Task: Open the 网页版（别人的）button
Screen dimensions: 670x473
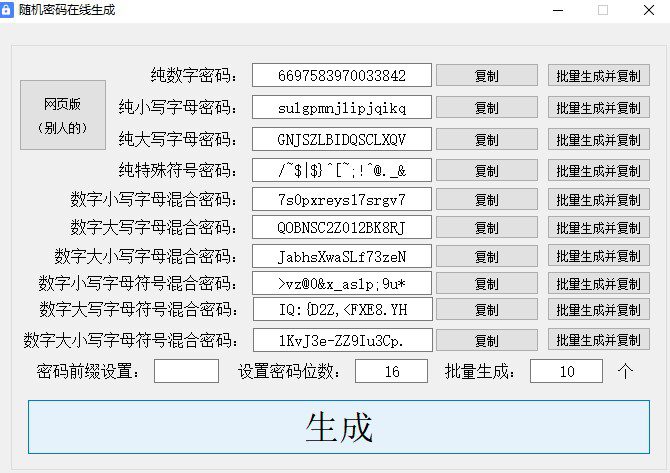Action: click(63, 115)
